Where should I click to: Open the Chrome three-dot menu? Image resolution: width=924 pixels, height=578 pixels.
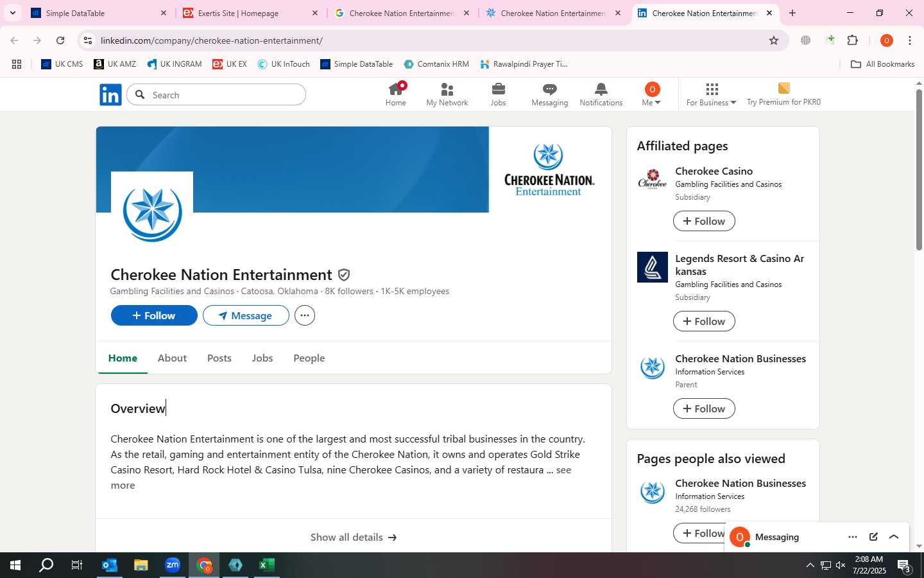[x=910, y=40]
